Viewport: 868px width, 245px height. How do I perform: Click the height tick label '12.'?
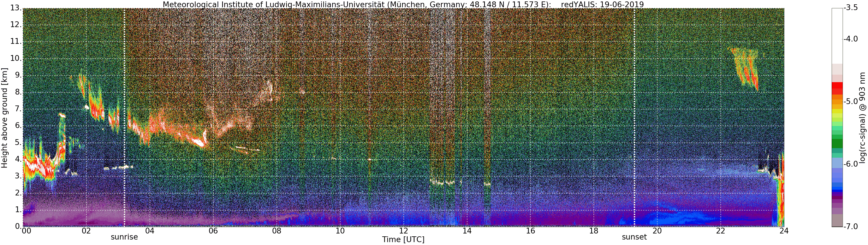pos(16,24)
